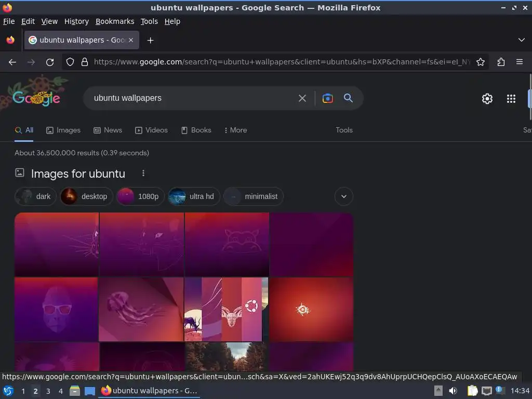This screenshot has height=399, width=532.
Task: Open the jellyfish wallpaper thumbnail
Action: [141, 310]
